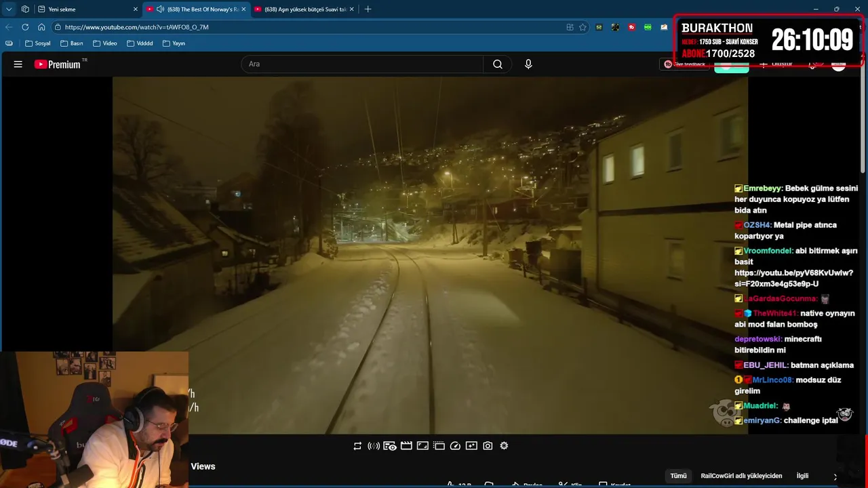Toggle the loop video icon below player
This screenshot has height=488, width=868.
click(x=357, y=446)
